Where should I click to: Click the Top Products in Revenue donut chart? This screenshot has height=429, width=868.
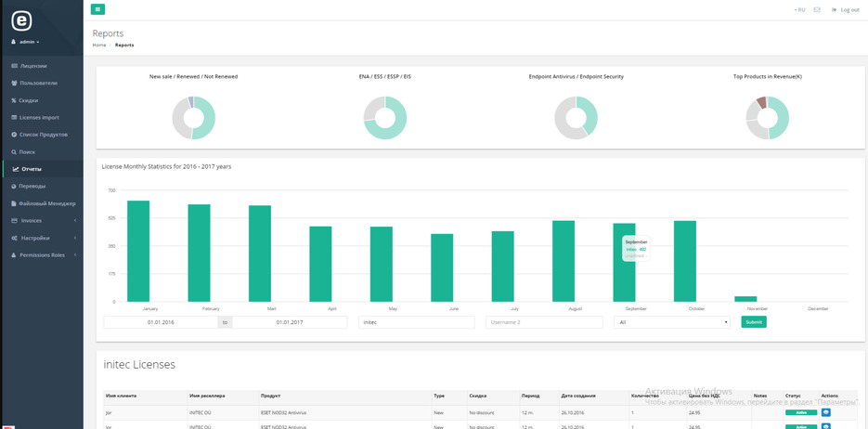click(x=767, y=118)
